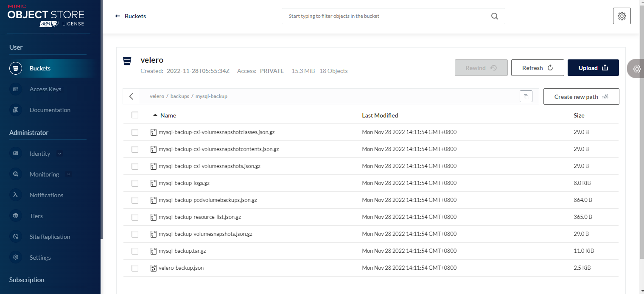This screenshot has width=644, height=294.
Task: Check mysql-backup-csi-volumesnapshotclasses.json.gz row checkbox
Action: [135, 132]
